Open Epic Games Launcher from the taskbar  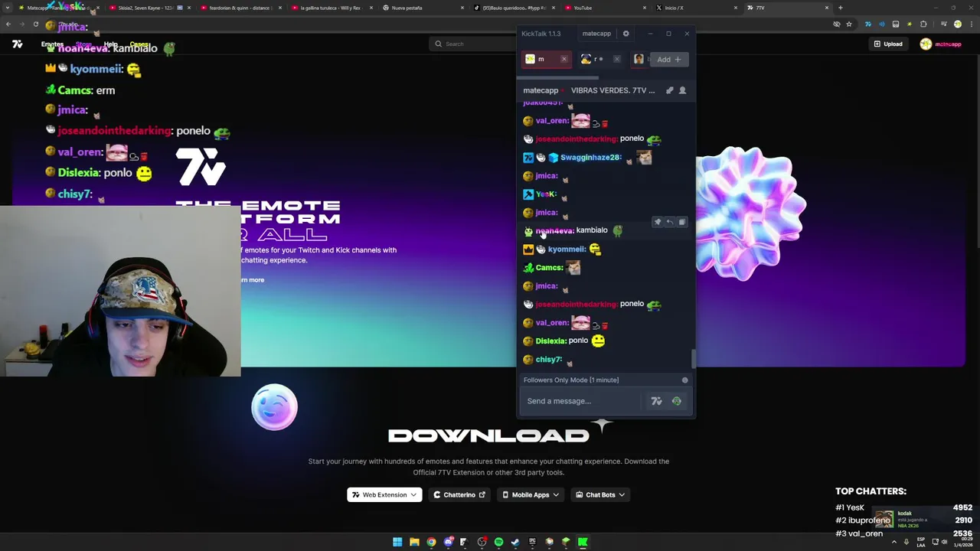click(x=532, y=542)
